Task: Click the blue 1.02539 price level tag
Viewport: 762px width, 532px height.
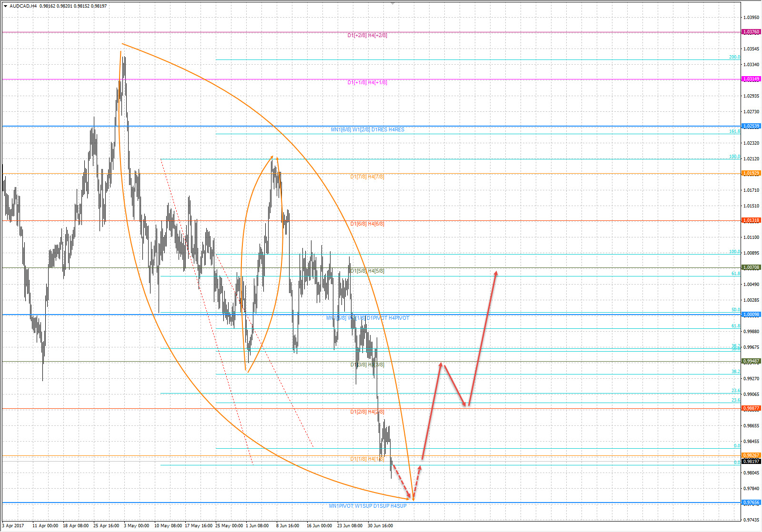Action: tap(751, 126)
